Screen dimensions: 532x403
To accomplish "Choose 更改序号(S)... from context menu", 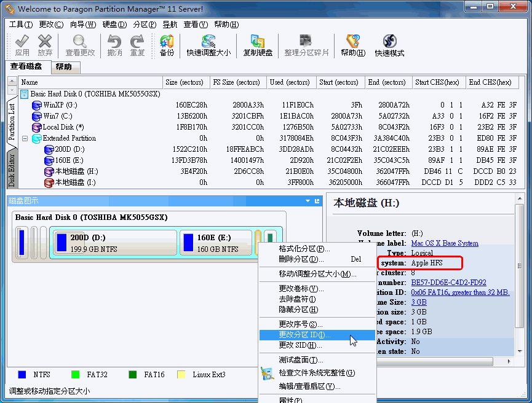I will pos(317,324).
